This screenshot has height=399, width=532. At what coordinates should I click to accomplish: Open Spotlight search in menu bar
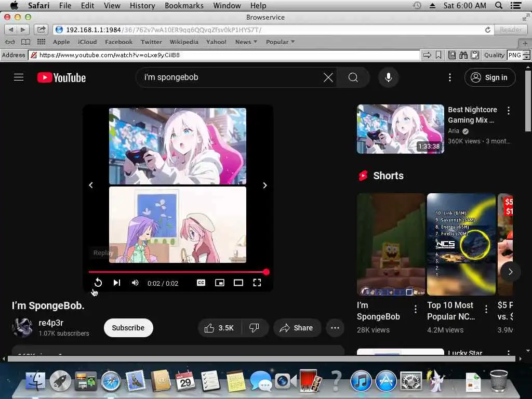pyautogui.click(x=499, y=5)
